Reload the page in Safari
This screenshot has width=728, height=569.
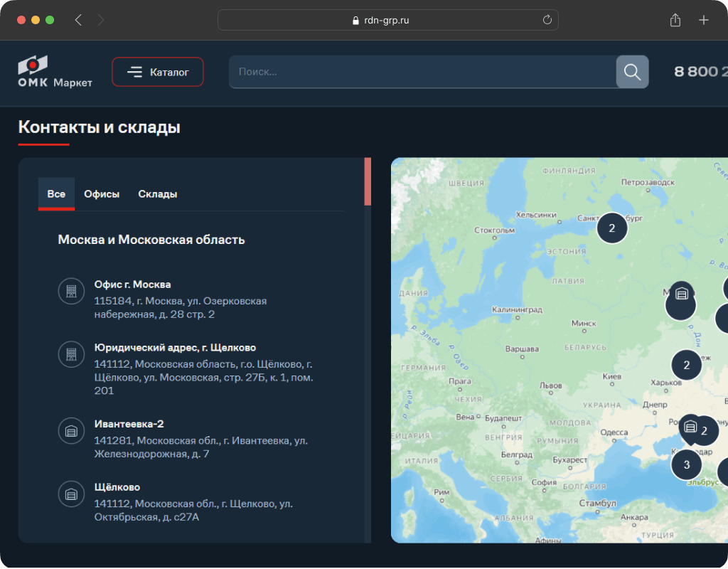tap(547, 20)
